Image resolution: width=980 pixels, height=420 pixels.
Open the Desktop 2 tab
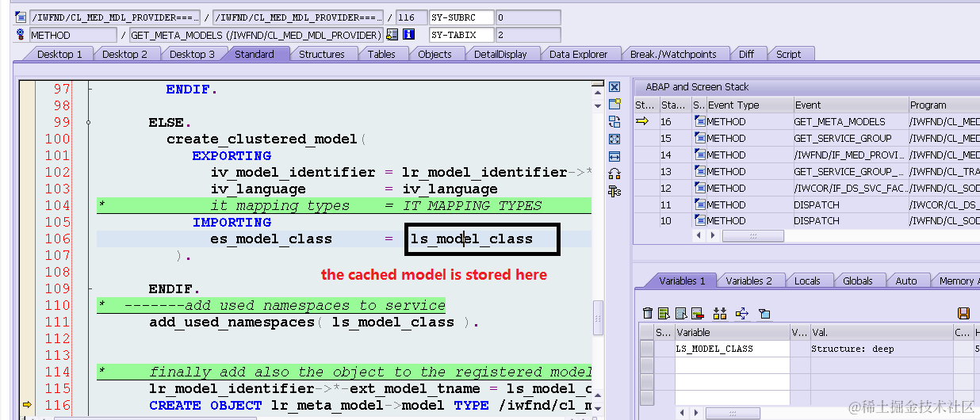pyautogui.click(x=125, y=54)
